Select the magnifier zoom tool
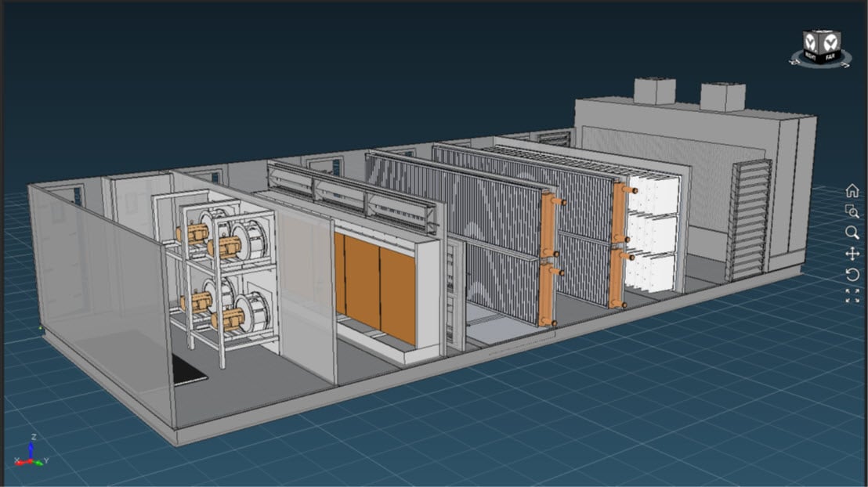The height and width of the screenshot is (487, 868). point(852,233)
